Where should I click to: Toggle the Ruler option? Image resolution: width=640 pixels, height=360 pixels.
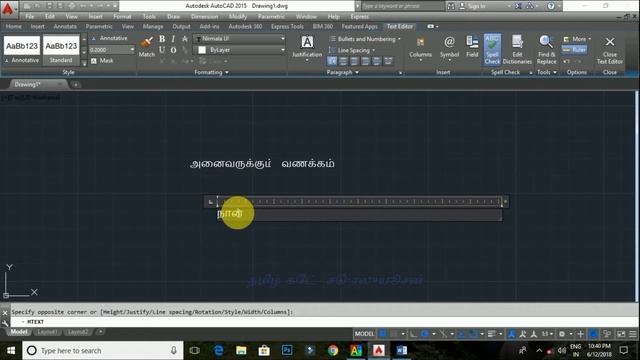574,49
